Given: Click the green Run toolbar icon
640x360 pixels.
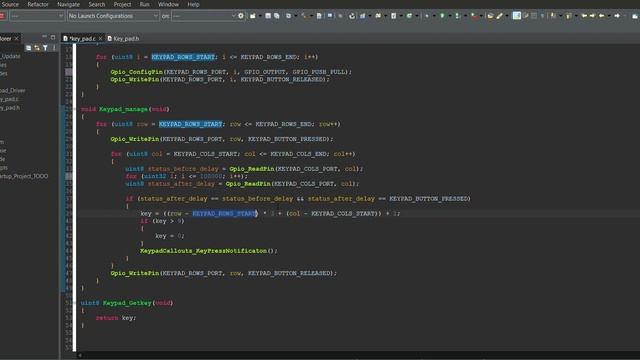Looking at the screenshot, I should pyautogui.click(x=442, y=16).
